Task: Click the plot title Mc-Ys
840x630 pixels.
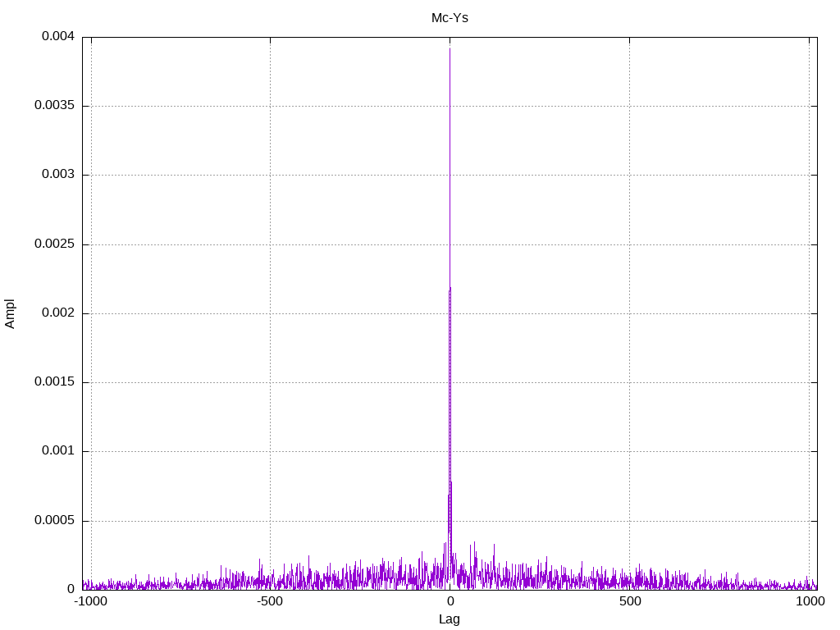Action: [450, 18]
